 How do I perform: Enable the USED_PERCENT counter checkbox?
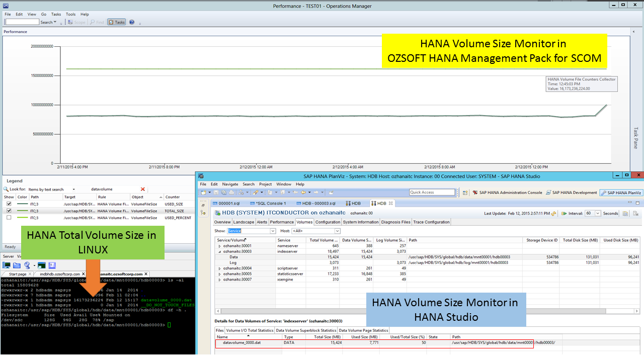(x=9, y=218)
